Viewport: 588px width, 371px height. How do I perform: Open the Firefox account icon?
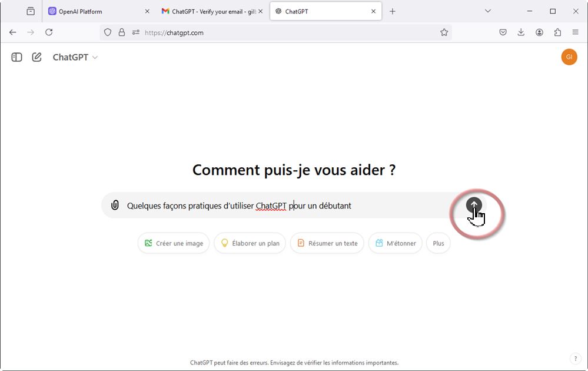pos(539,32)
